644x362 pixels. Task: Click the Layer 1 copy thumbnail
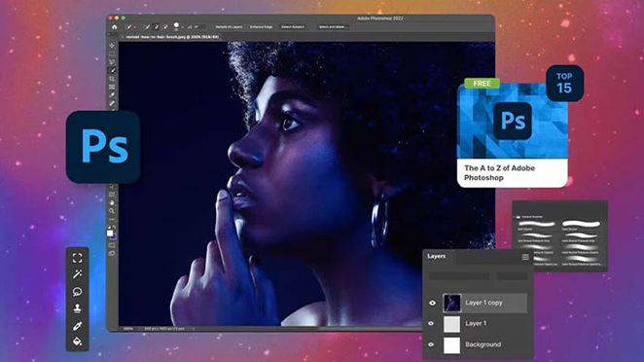point(451,303)
